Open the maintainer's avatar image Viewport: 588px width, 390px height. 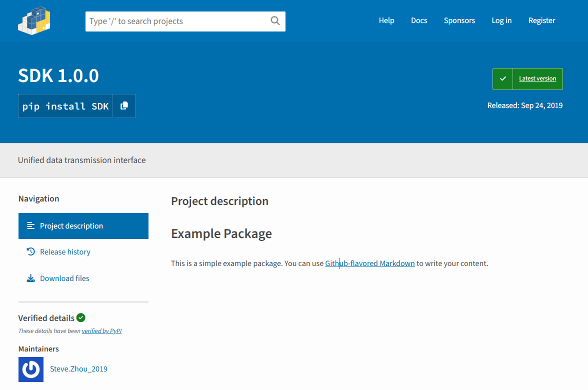click(x=30, y=368)
